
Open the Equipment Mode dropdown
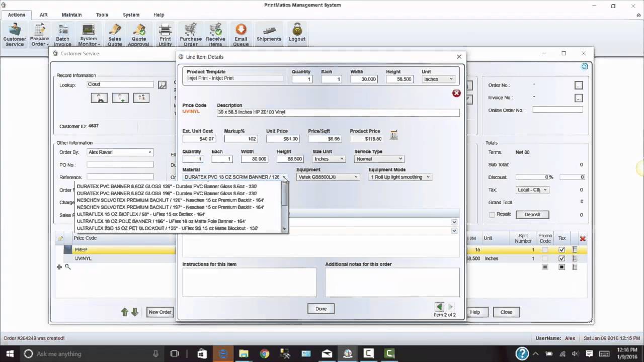pyautogui.click(x=400, y=177)
